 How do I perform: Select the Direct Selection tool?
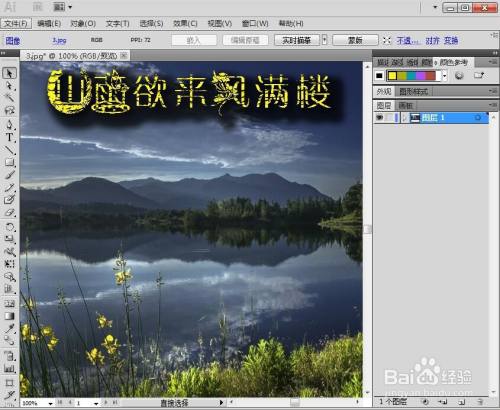9,86
